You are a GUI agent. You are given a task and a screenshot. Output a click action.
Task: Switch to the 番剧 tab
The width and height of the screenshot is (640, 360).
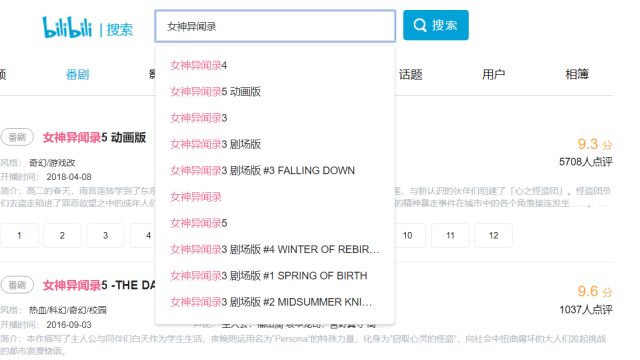click(x=78, y=75)
